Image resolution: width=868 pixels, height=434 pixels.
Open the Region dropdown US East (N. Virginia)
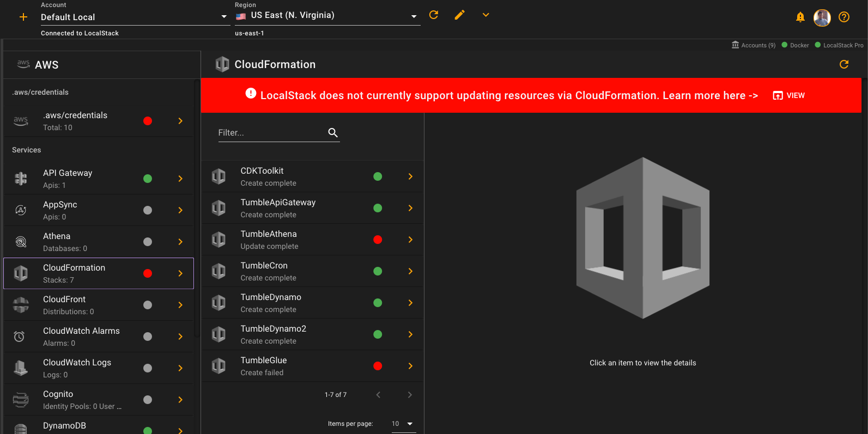click(x=327, y=16)
